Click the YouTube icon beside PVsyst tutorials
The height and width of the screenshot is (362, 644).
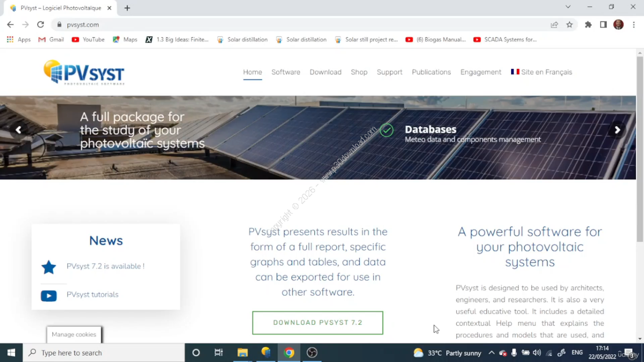click(49, 296)
